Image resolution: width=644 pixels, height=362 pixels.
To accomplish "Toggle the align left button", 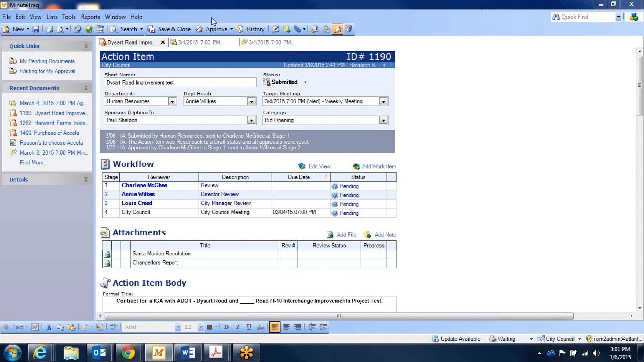I will (275, 327).
